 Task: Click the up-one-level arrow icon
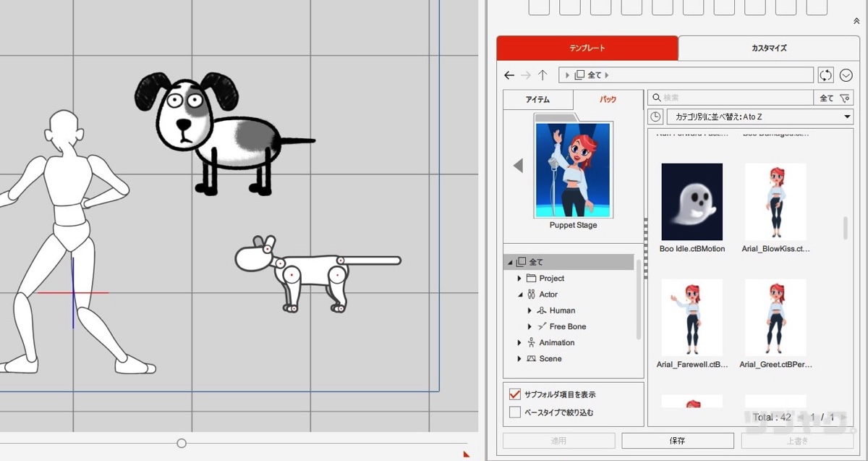pos(542,75)
